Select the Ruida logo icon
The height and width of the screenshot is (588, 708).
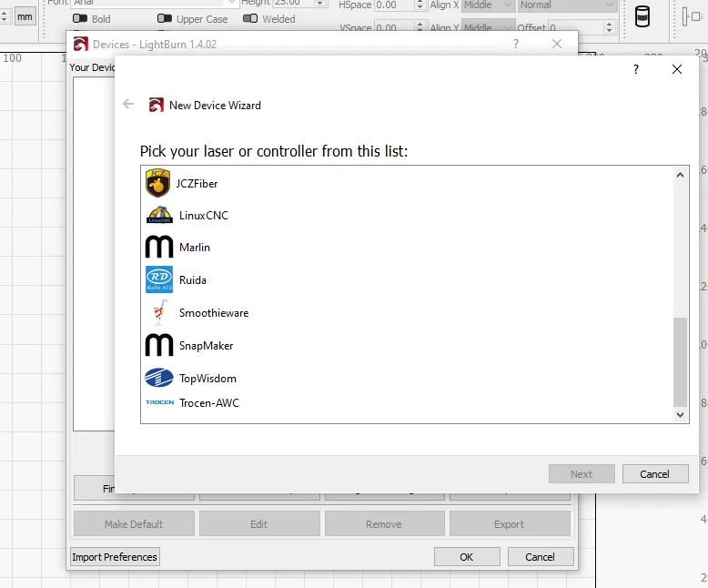159,279
